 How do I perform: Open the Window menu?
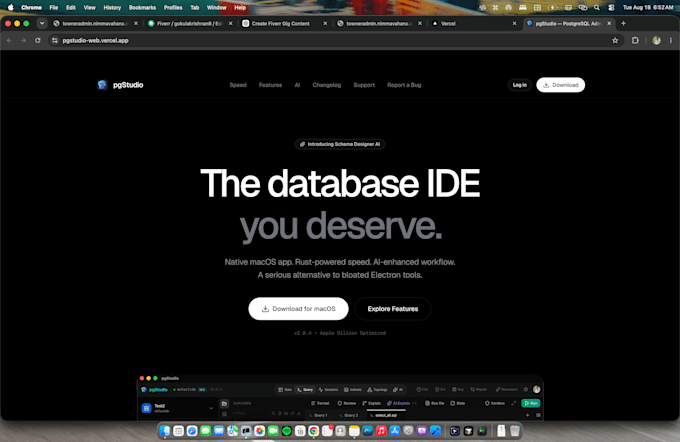click(x=216, y=7)
